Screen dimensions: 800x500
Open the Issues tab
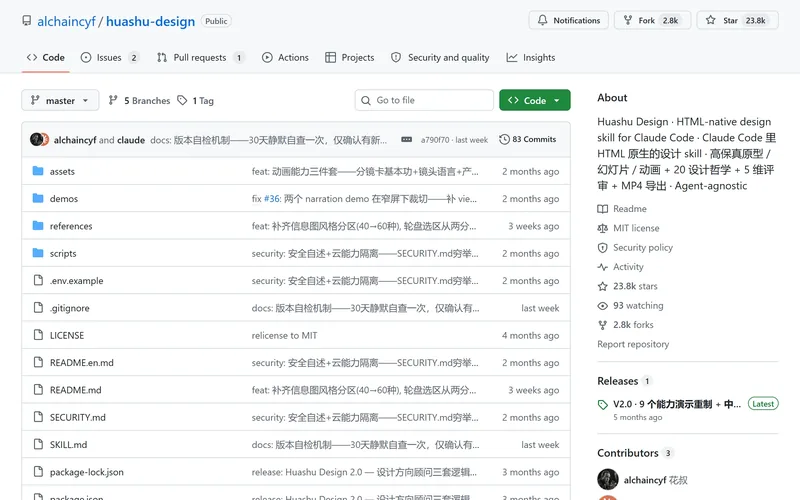109,58
